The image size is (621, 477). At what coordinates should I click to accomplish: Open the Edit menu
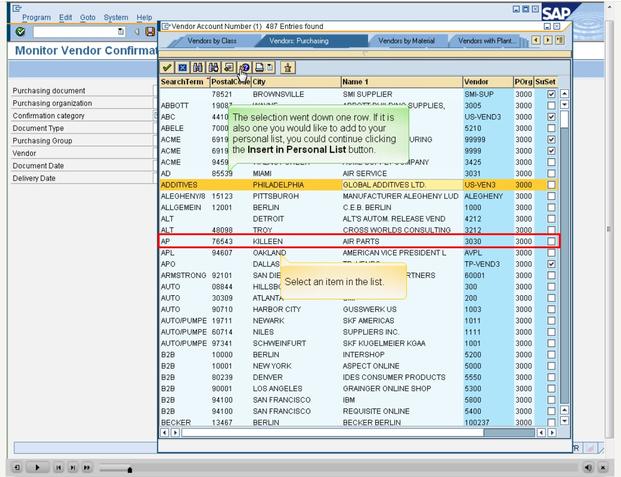[65, 17]
